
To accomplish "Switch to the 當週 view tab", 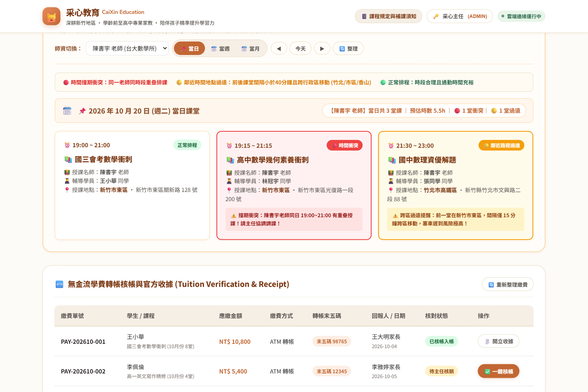I will (x=220, y=48).
